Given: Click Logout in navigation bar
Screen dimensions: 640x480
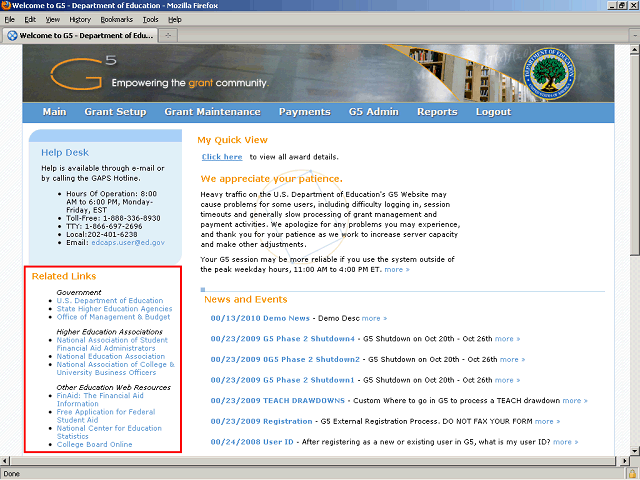Looking at the screenshot, I should (x=493, y=112).
